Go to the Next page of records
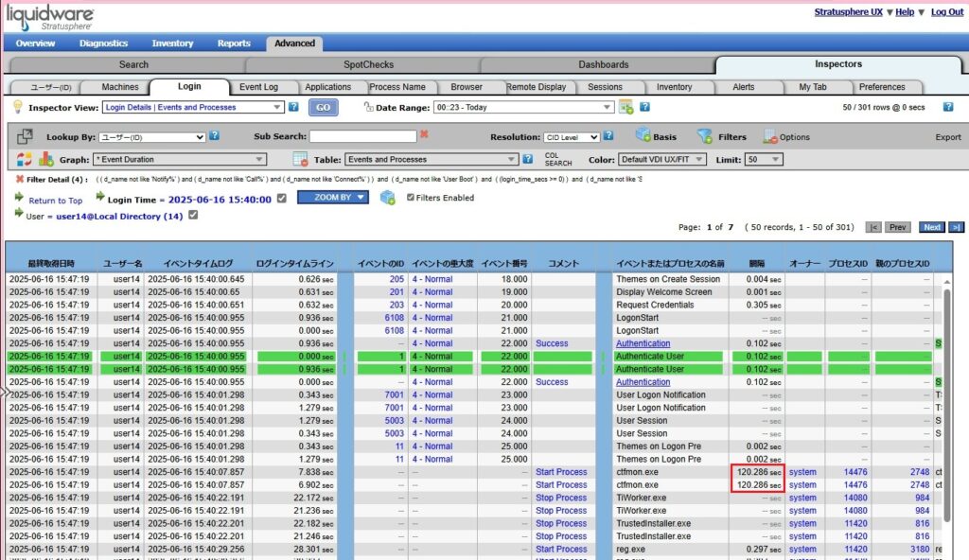 click(x=932, y=227)
